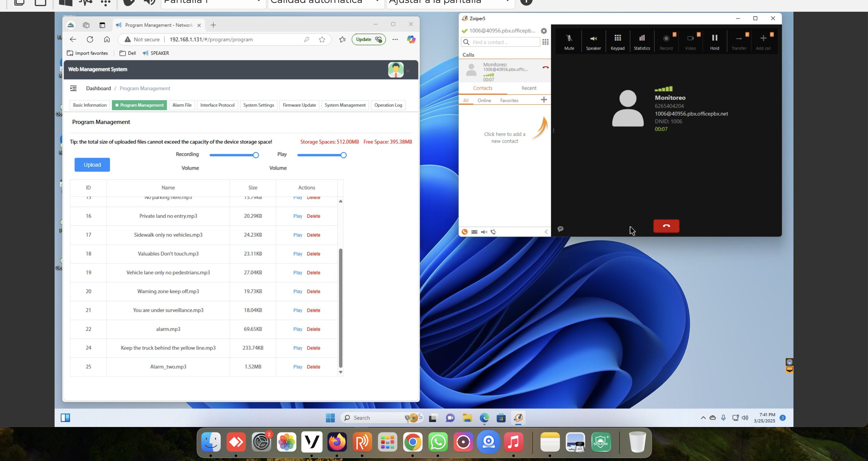Go to the Dashboard breadcrumb

98,88
